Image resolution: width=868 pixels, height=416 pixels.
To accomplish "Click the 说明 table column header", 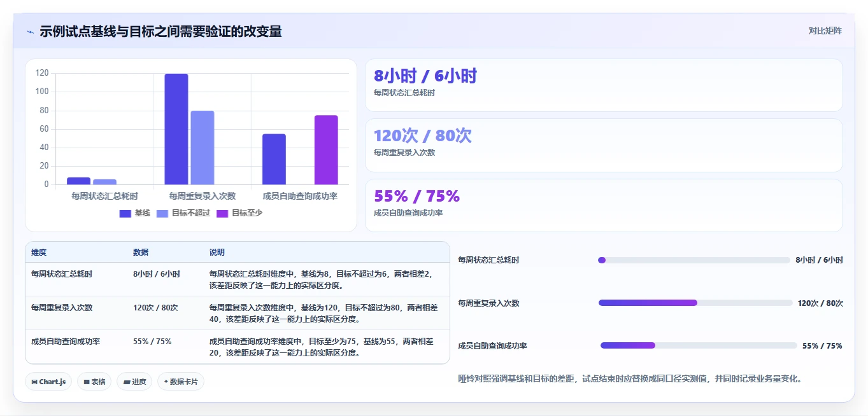I will click(217, 253).
